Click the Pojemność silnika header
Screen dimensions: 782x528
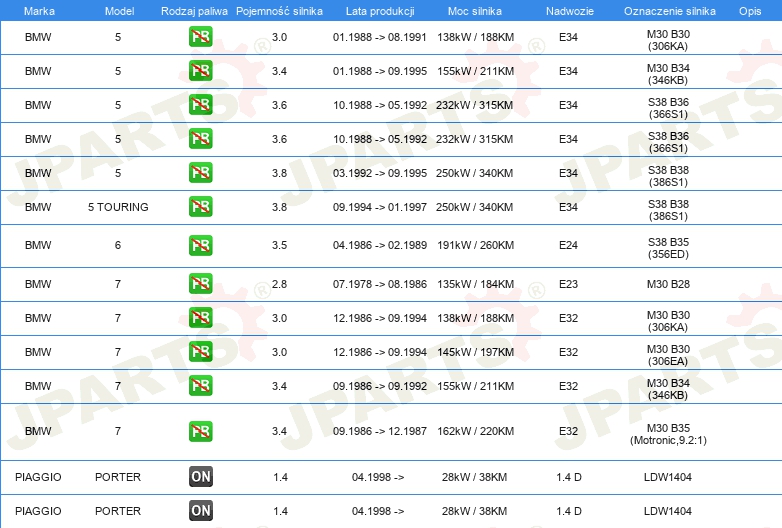click(279, 11)
